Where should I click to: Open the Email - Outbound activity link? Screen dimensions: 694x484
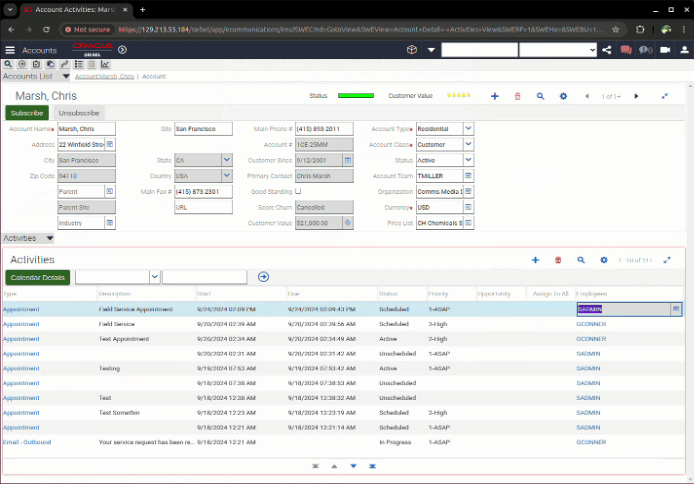point(27,442)
